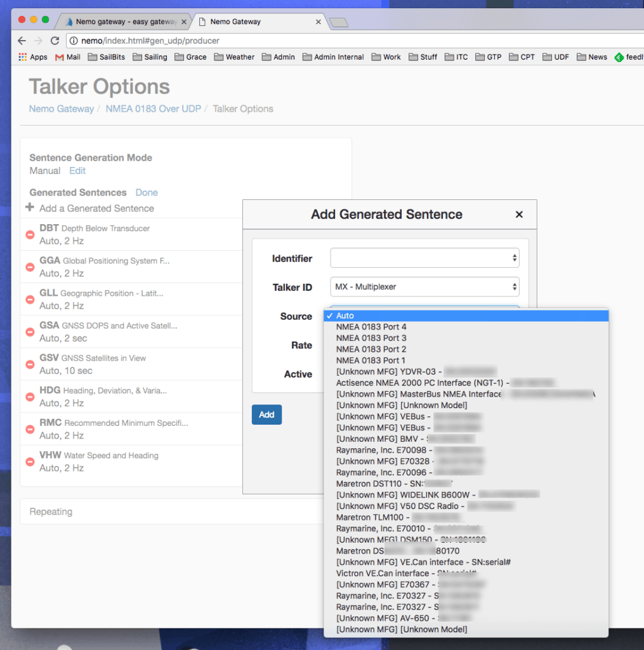Go forward in browser history
Viewport: 644px width, 650px height.
(x=38, y=41)
